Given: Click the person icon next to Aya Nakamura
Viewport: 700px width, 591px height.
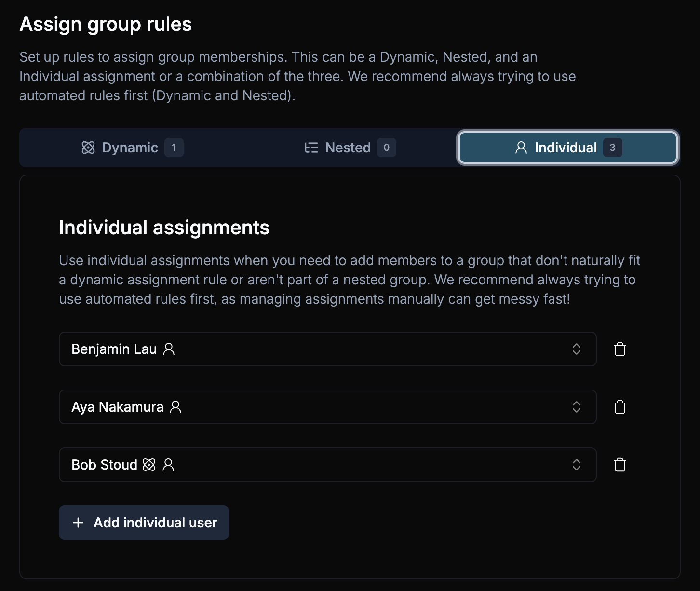Looking at the screenshot, I should (x=176, y=407).
